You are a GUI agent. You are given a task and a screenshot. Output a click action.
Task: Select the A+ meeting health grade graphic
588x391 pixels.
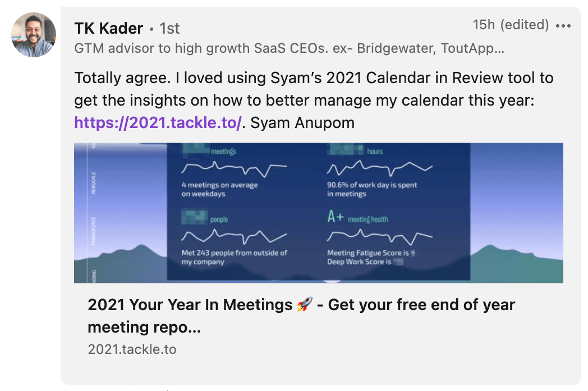tap(336, 216)
